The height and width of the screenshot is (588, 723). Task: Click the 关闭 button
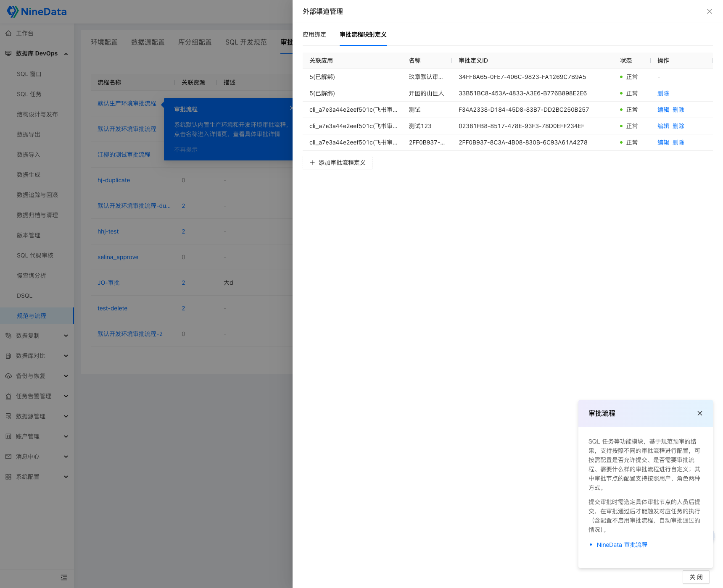(x=696, y=577)
